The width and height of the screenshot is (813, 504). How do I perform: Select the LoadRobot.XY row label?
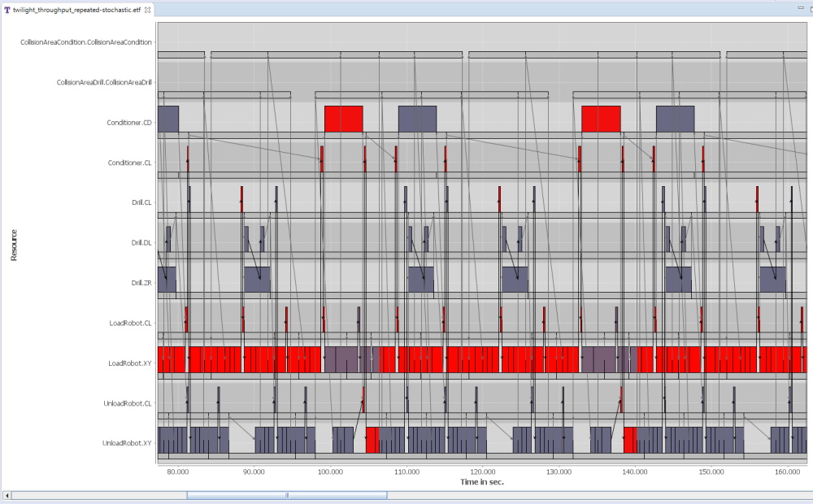click(130, 363)
